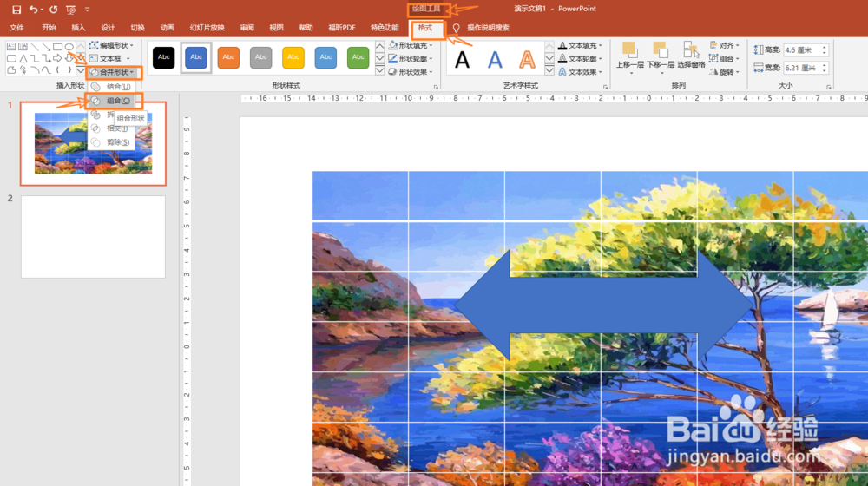Choose Intersect (相交) in merge menu
Screen dimensions: 868x486
click(x=112, y=128)
